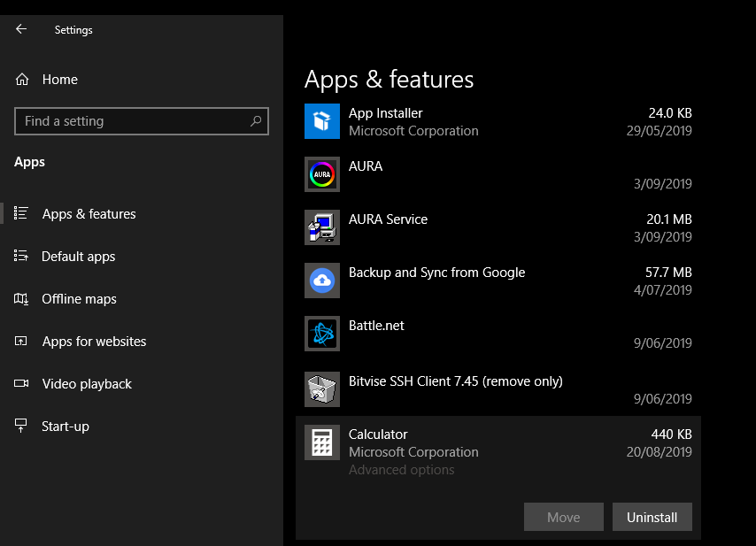Screen dimensions: 756x546
Task: Click the Home house icon
Action: coord(22,80)
